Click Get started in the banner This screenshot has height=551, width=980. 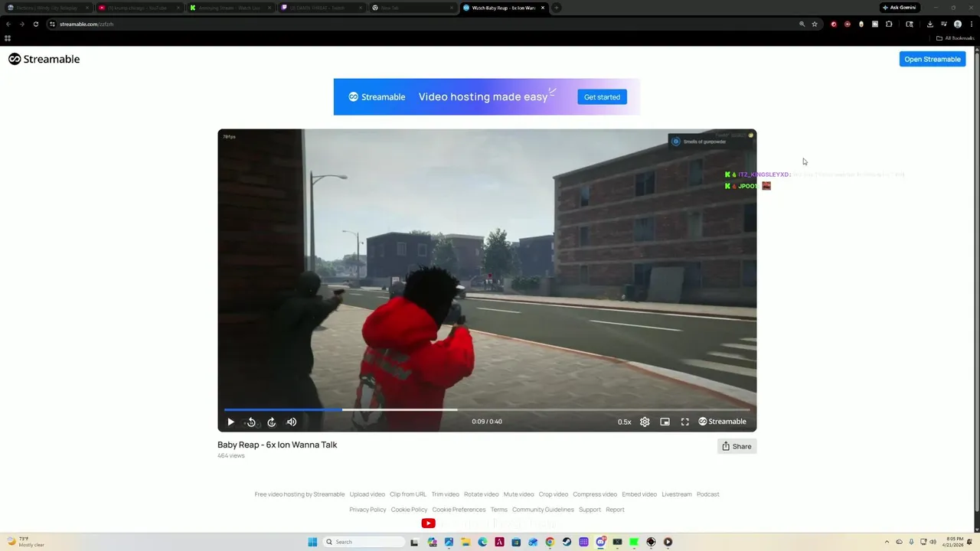[x=602, y=97]
